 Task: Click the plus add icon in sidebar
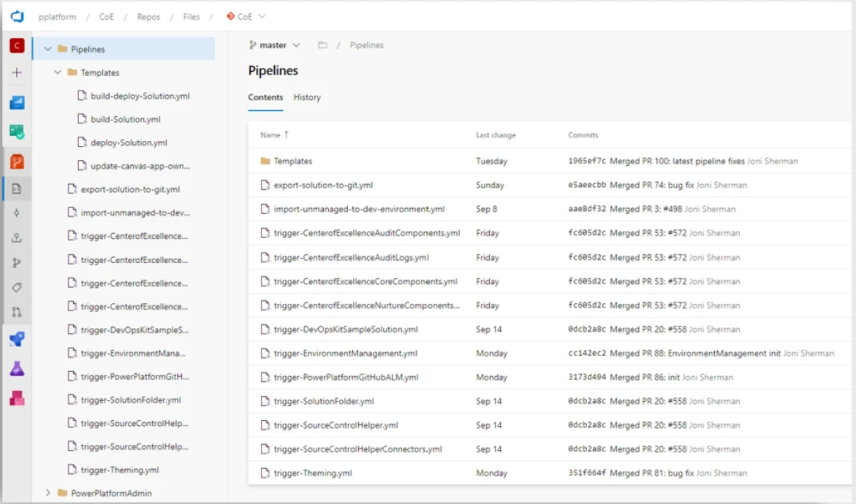coord(17,72)
